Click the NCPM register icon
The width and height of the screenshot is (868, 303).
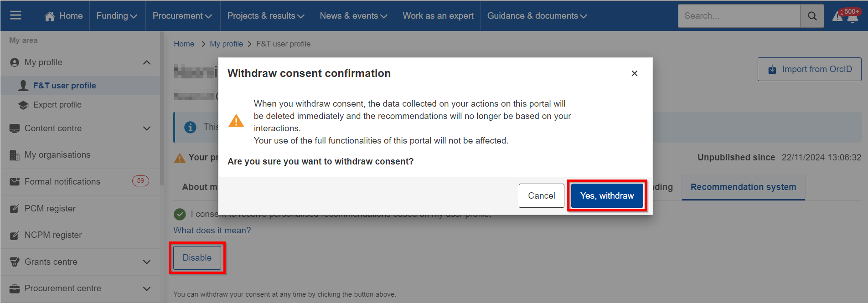coord(15,235)
